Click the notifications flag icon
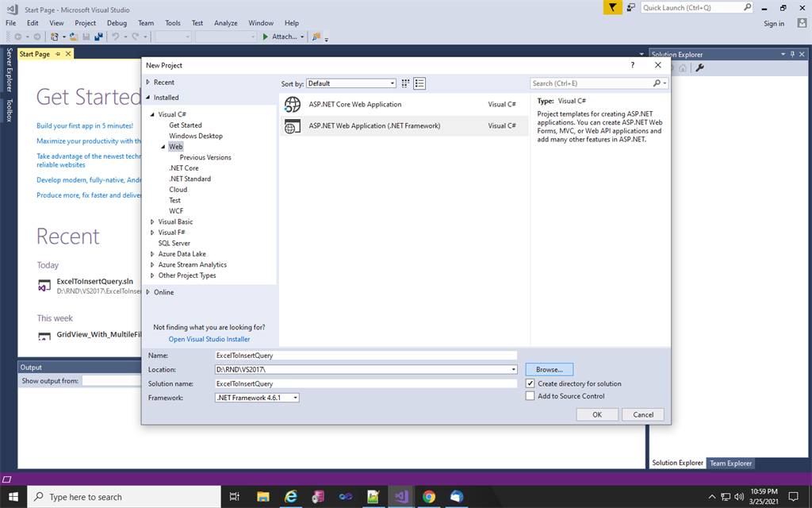Screen dimensions: 812x508 pyautogui.click(x=613, y=7)
